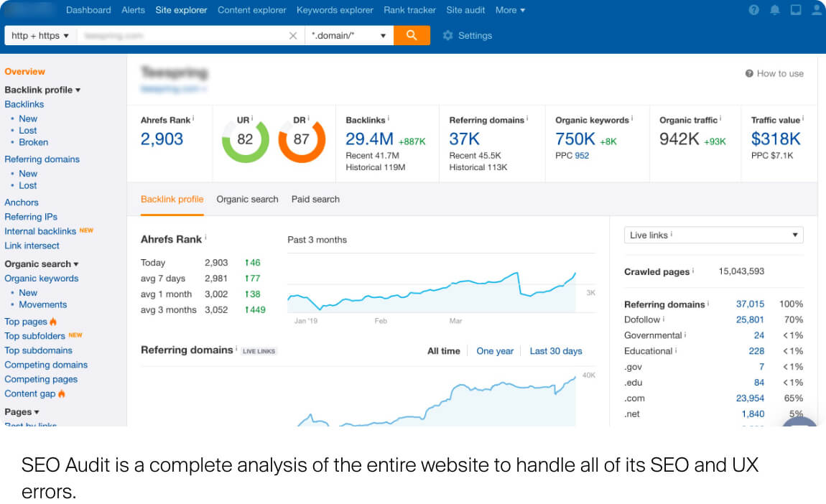The width and height of the screenshot is (826, 504).
Task: Open the help question mark icon
Action: pyautogui.click(x=754, y=10)
